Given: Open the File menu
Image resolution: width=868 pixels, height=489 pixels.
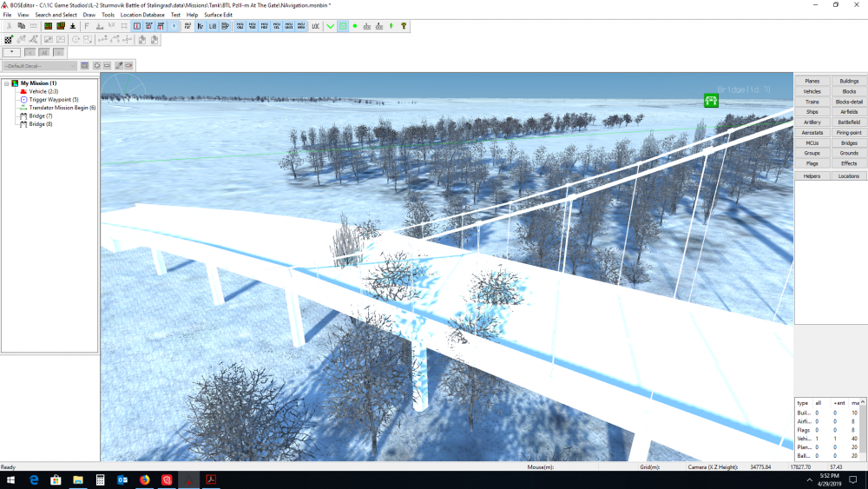Looking at the screenshot, I should click(x=7, y=15).
